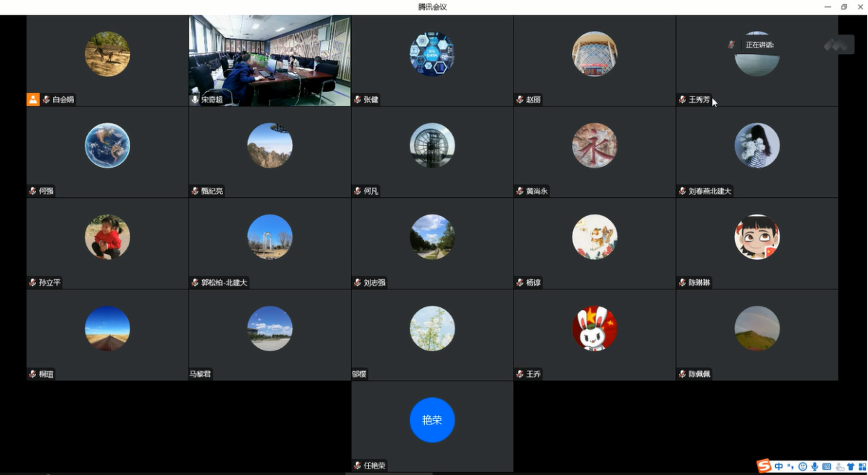Click the Sogou input method logo
868x475 pixels.
coord(764,466)
